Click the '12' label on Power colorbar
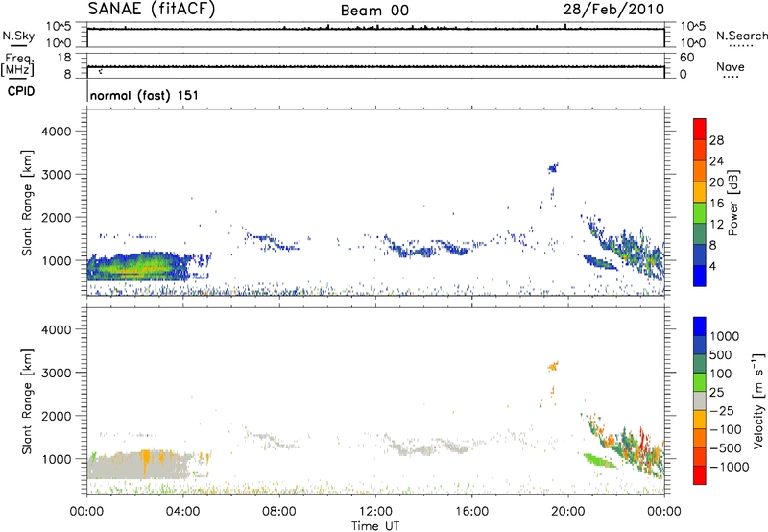The image size is (768, 532). 716,225
